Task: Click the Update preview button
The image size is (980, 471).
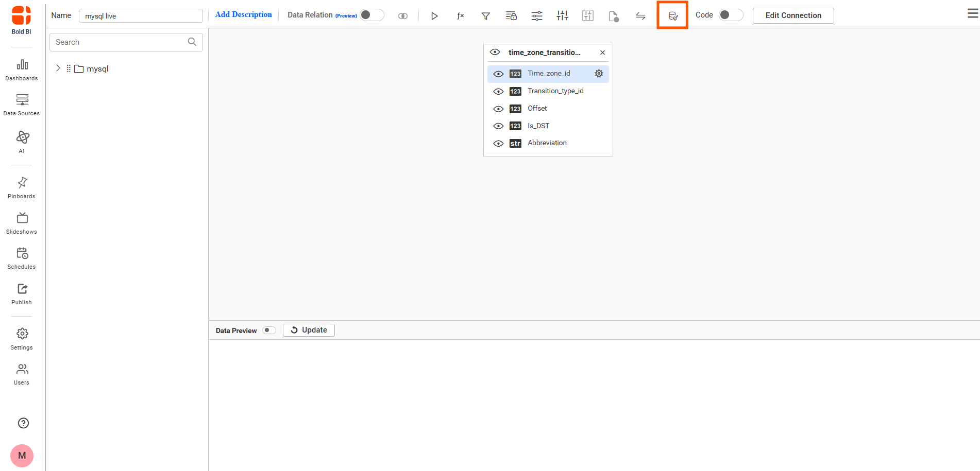Action: 309,330
